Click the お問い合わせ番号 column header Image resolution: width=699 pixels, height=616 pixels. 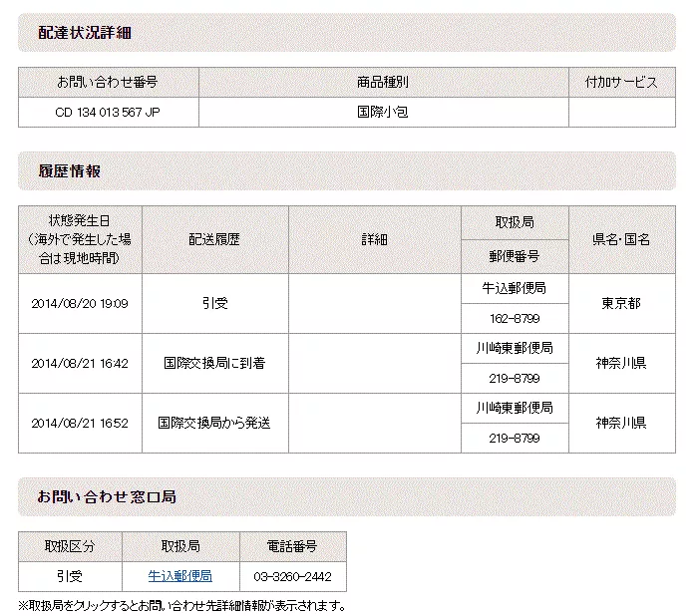tap(109, 82)
